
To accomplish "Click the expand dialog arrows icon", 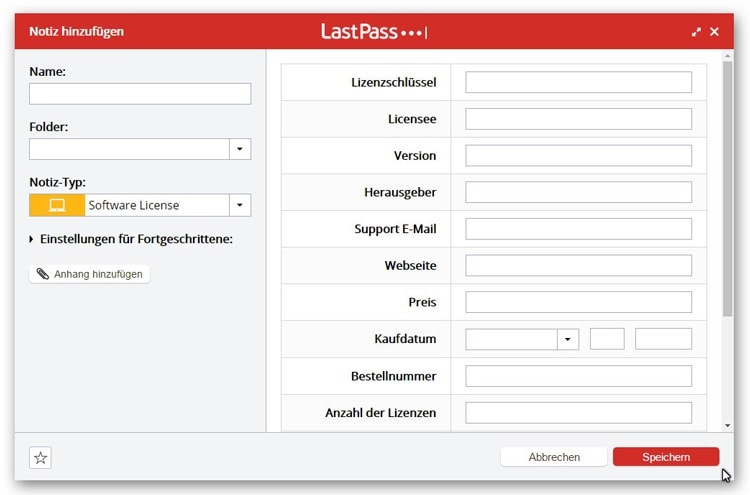I will point(696,32).
